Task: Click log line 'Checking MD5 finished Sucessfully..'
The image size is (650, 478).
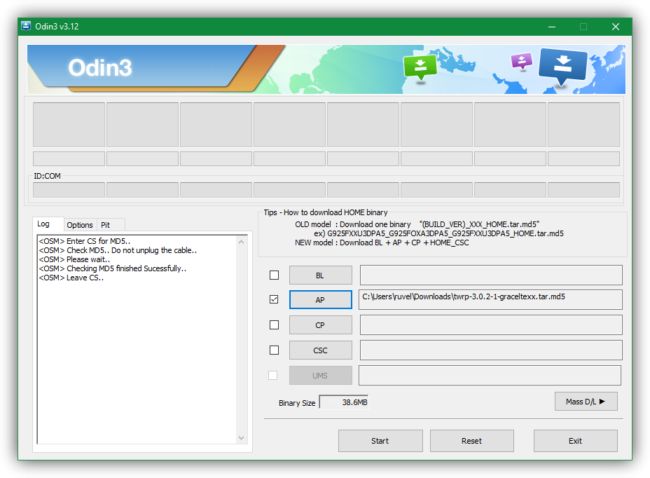Action: point(112,269)
